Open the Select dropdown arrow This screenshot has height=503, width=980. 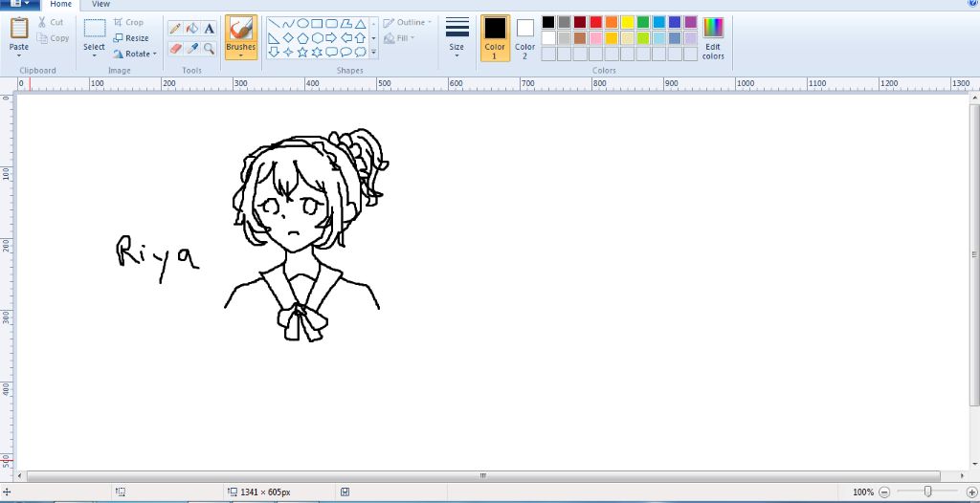coord(95,55)
